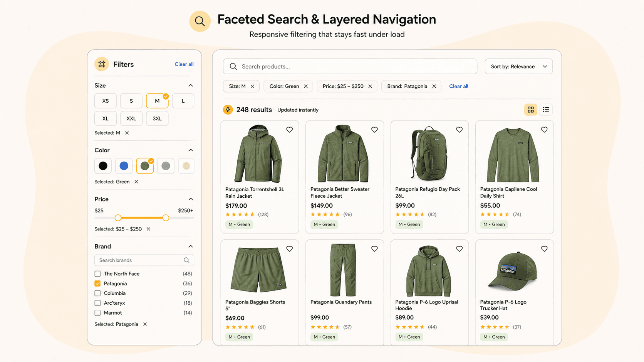Check The North Face brand checkbox
The height and width of the screenshot is (362, 644).
pos(97,274)
